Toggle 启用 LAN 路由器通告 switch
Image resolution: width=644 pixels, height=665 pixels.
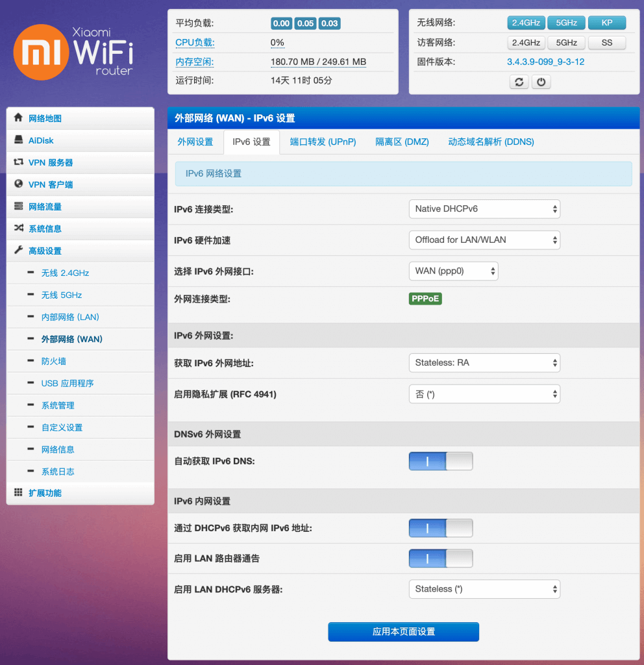pos(441,558)
